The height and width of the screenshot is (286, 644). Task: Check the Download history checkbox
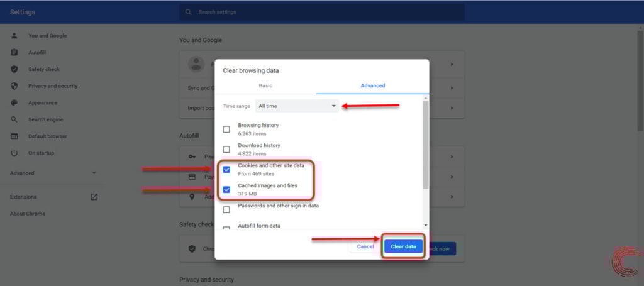click(226, 150)
